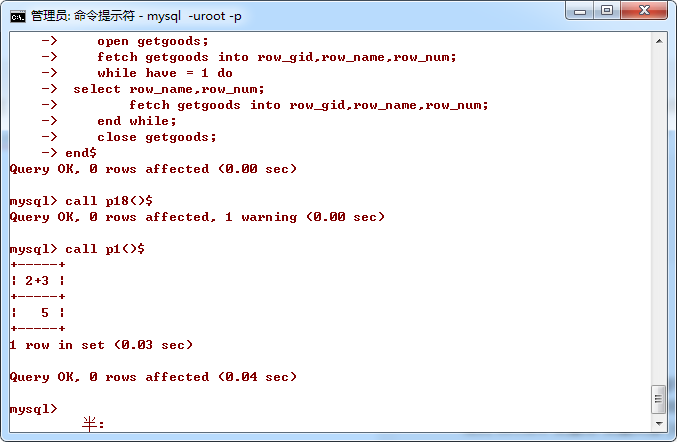The width and height of the screenshot is (677, 442).
Task: Click the result value 5 in the table
Action: [x=45, y=313]
